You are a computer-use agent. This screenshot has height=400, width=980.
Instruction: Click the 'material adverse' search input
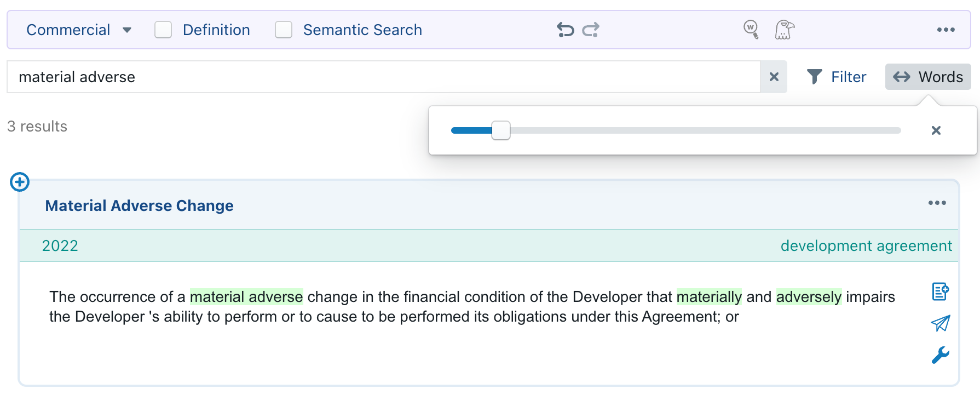point(383,77)
